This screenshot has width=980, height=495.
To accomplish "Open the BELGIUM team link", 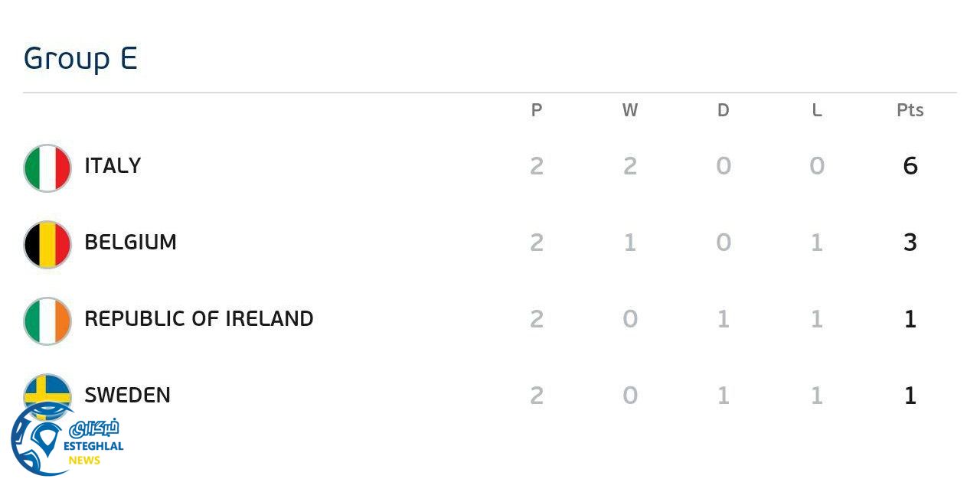I will pos(130,243).
